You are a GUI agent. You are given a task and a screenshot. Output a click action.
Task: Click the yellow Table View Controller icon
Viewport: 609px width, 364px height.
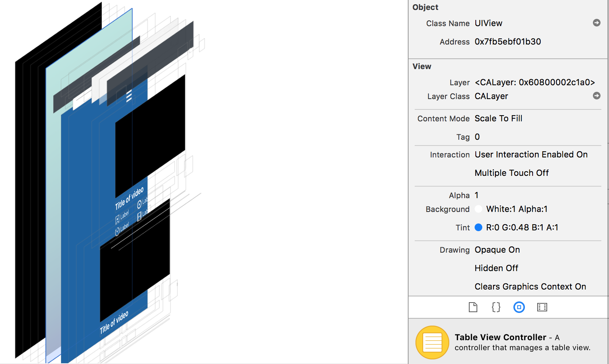pyautogui.click(x=432, y=342)
